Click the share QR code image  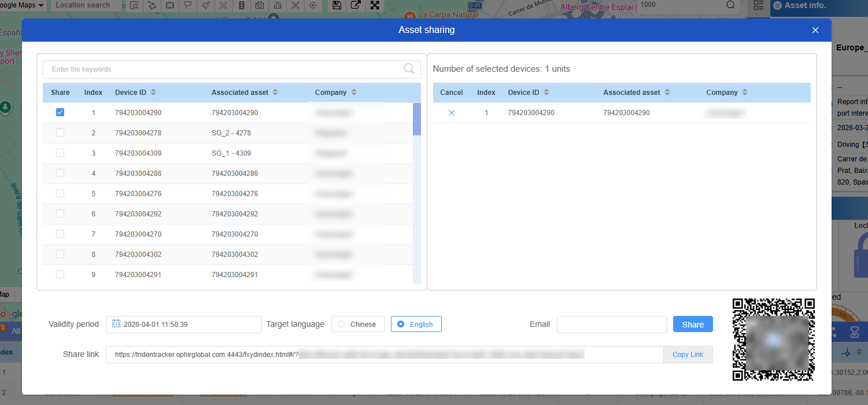773,340
